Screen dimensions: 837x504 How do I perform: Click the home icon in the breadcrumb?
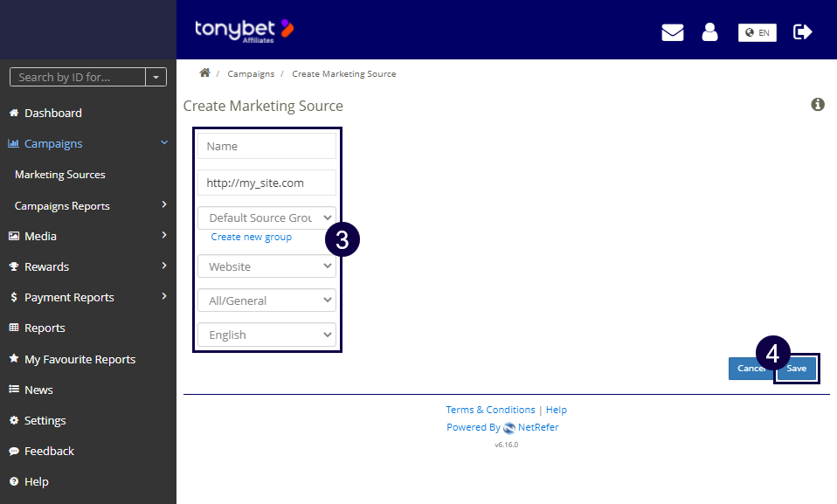click(204, 73)
